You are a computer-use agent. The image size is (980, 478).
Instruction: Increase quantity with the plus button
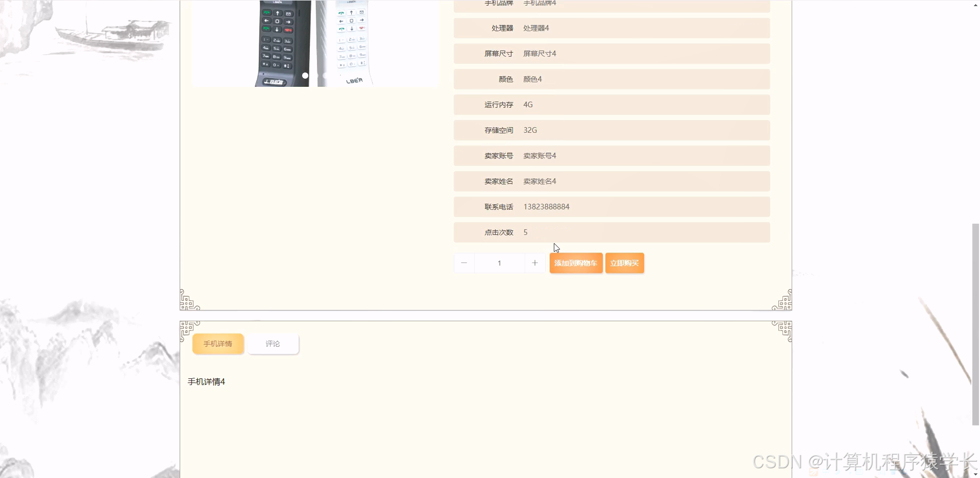pos(534,263)
